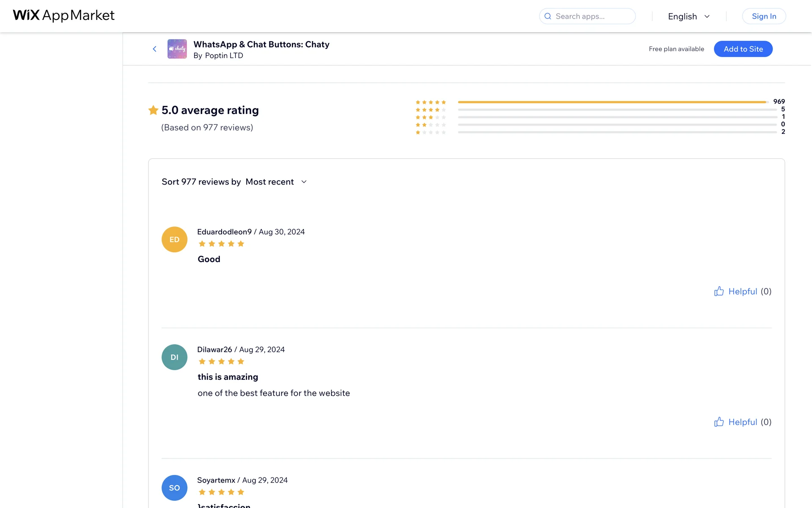Click the Wix App Market logo
This screenshot has height=508, width=812.
[x=63, y=16]
